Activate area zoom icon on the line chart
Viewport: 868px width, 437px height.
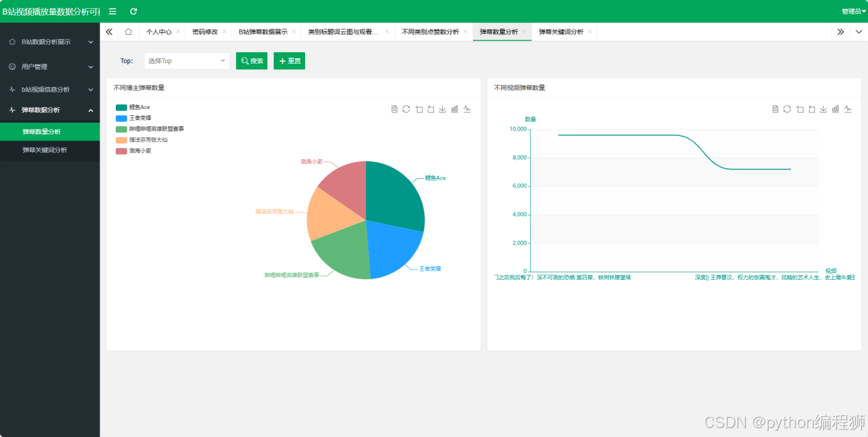point(799,109)
